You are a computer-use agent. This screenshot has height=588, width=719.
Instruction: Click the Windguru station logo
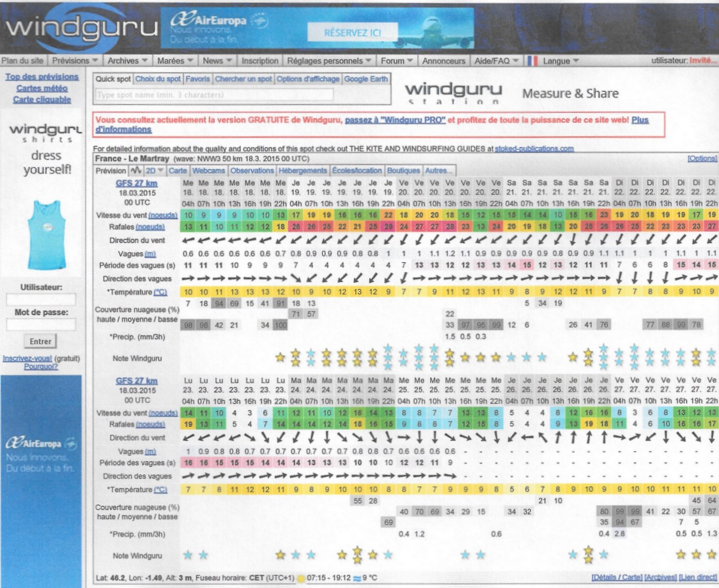tap(452, 93)
